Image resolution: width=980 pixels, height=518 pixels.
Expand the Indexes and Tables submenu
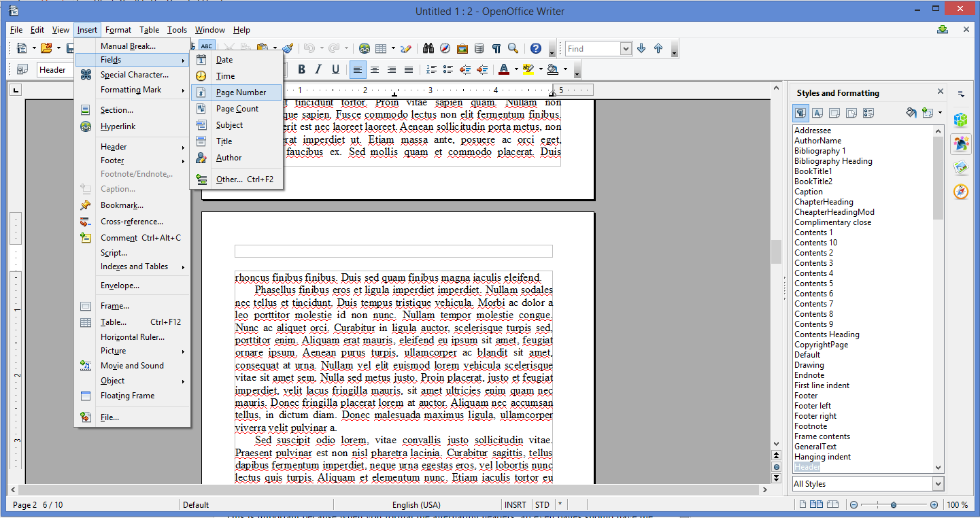(x=133, y=266)
